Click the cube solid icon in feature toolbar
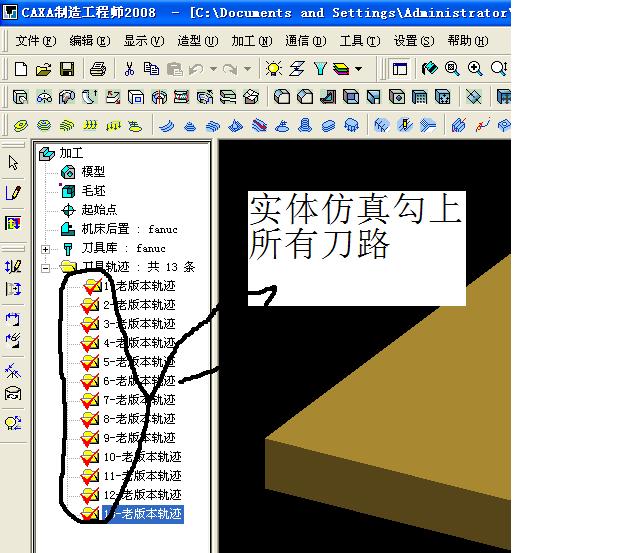640x553 pixels. point(351,97)
